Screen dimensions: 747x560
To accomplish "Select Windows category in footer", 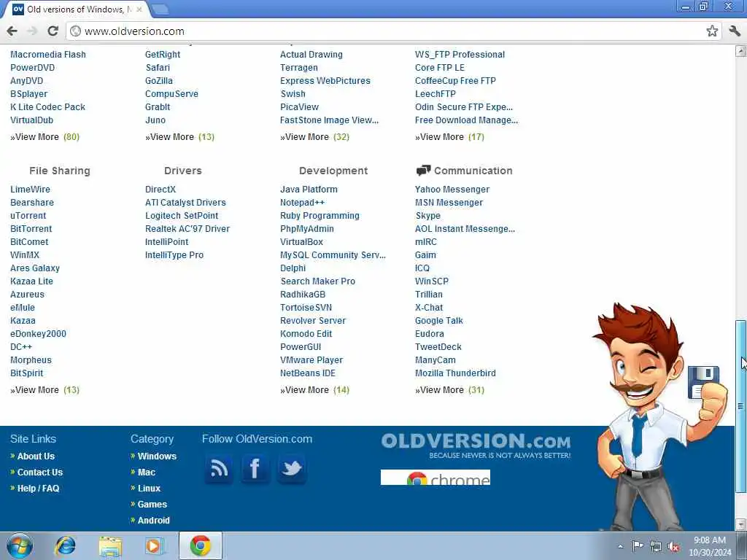I will [x=157, y=456].
